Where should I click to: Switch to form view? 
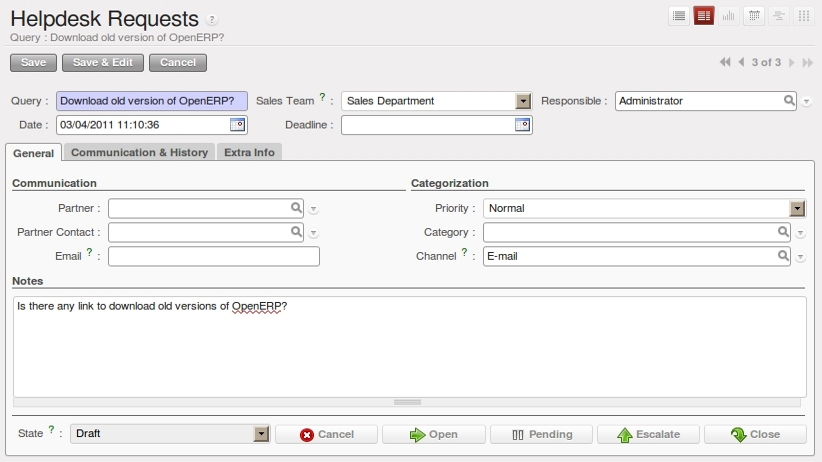point(704,16)
